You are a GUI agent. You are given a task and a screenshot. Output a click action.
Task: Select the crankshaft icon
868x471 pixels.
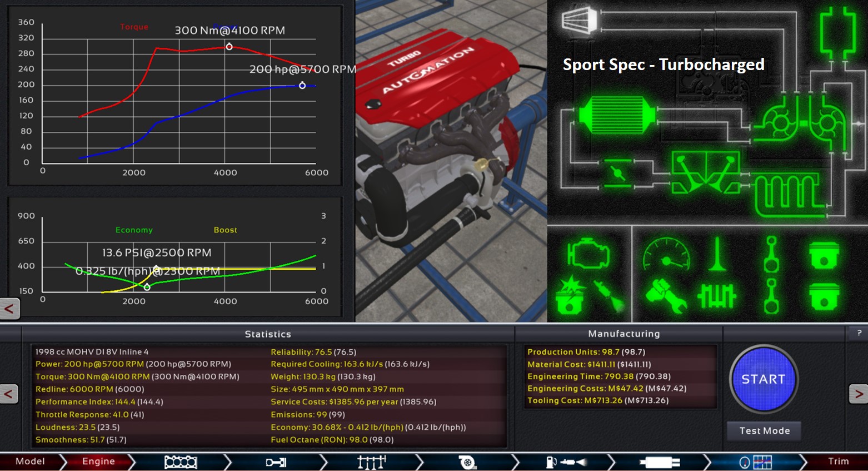coord(717,296)
